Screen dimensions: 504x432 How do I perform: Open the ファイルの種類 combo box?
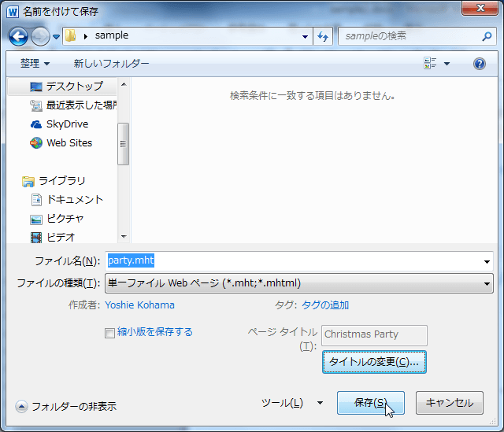tap(299, 283)
